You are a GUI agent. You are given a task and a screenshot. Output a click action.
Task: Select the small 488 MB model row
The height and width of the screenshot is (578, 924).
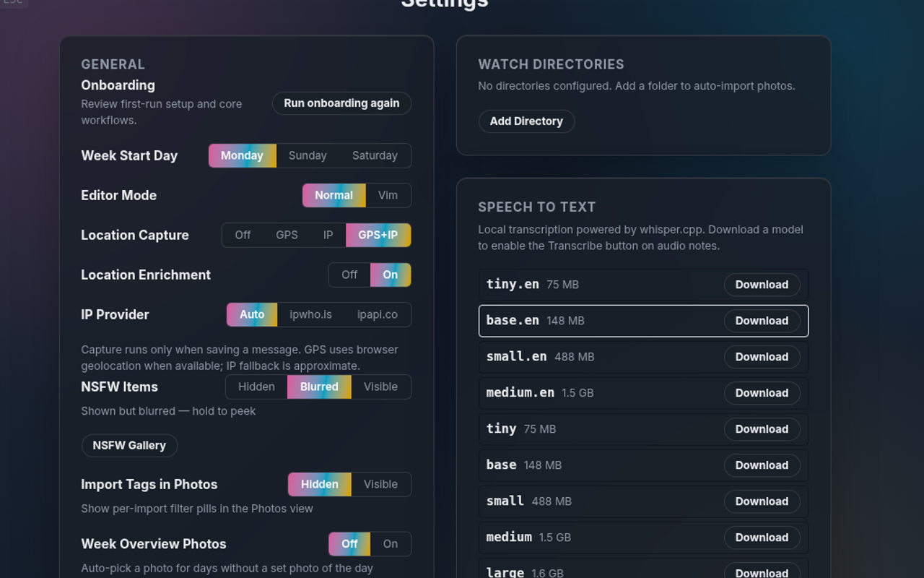pos(643,501)
